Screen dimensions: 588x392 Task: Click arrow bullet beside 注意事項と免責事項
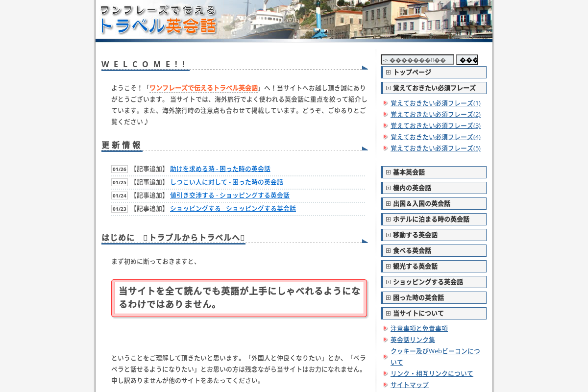tap(386, 328)
